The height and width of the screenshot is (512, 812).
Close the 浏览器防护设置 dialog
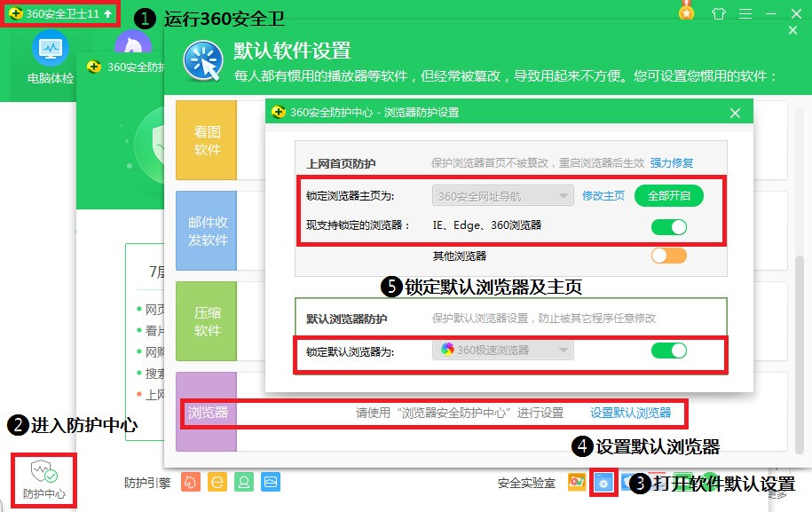coord(735,113)
